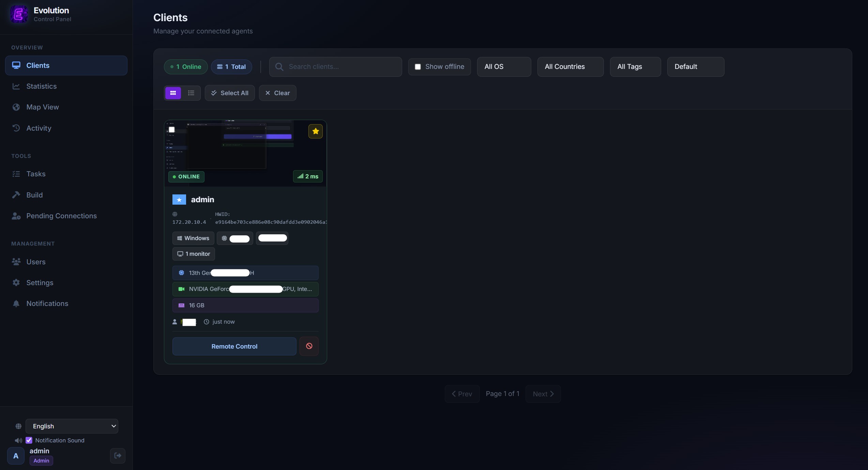Screen dimensions: 868x470
Task: Click the Prev page button
Action: [462, 394]
